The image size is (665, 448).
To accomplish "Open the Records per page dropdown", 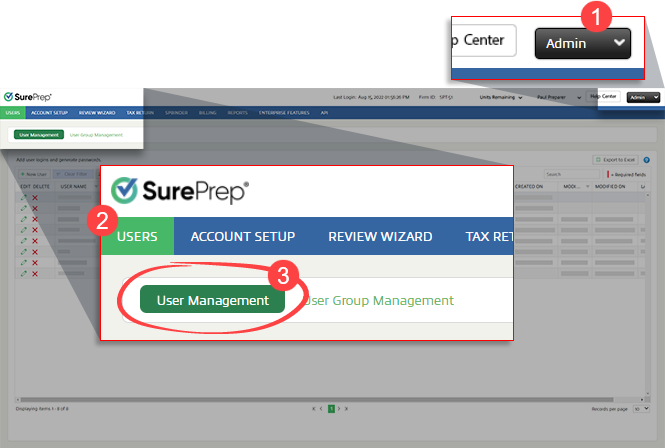I will tap(641, 409).
